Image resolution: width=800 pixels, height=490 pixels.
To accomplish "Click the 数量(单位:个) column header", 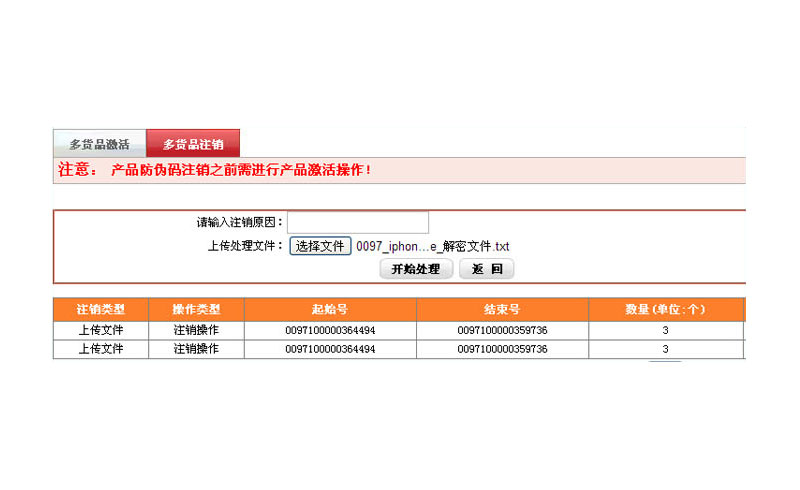I will click(x=665, y=309).
